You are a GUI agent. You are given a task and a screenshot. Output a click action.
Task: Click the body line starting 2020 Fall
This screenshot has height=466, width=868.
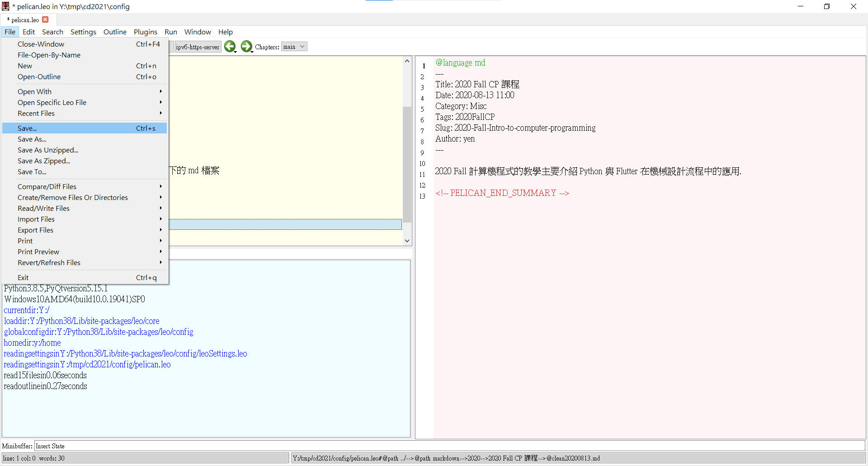click(588, 171)
